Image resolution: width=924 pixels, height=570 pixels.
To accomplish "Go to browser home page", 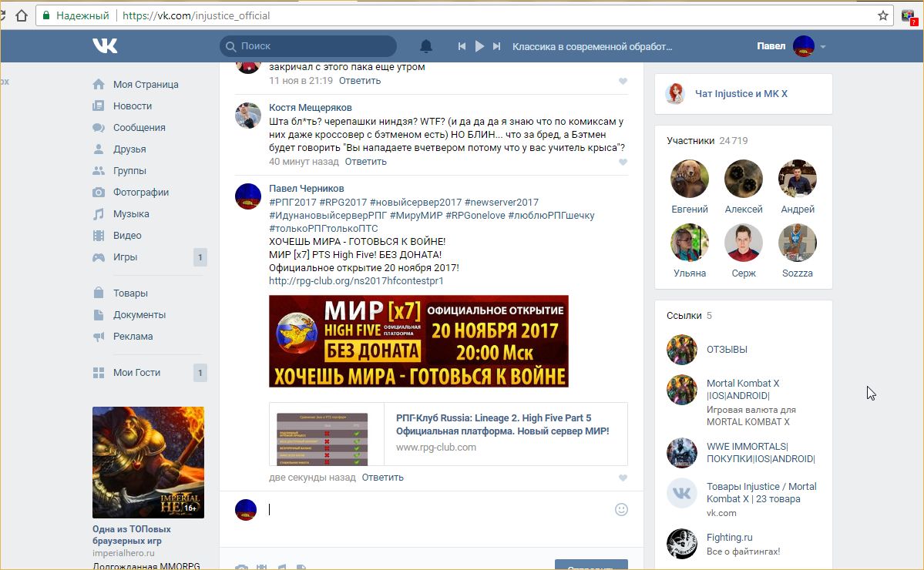I will tap(22, 15).
